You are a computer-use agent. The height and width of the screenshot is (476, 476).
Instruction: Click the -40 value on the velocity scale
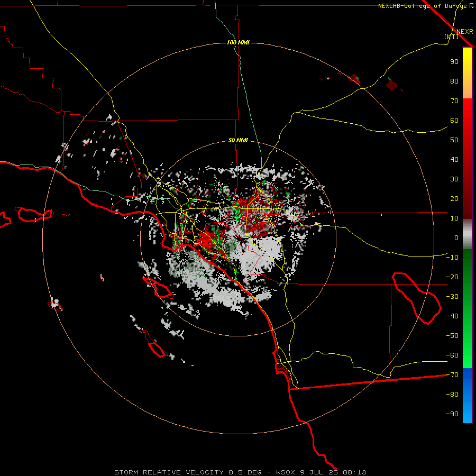click(452, 316)
